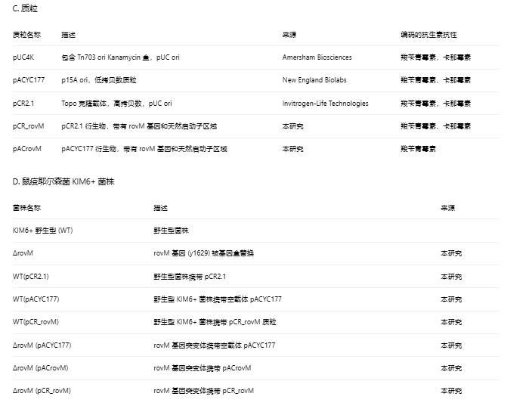Select the pCR_rovM plasmid name cell
This screenshot has width=532, height=412.
[29, 126]
